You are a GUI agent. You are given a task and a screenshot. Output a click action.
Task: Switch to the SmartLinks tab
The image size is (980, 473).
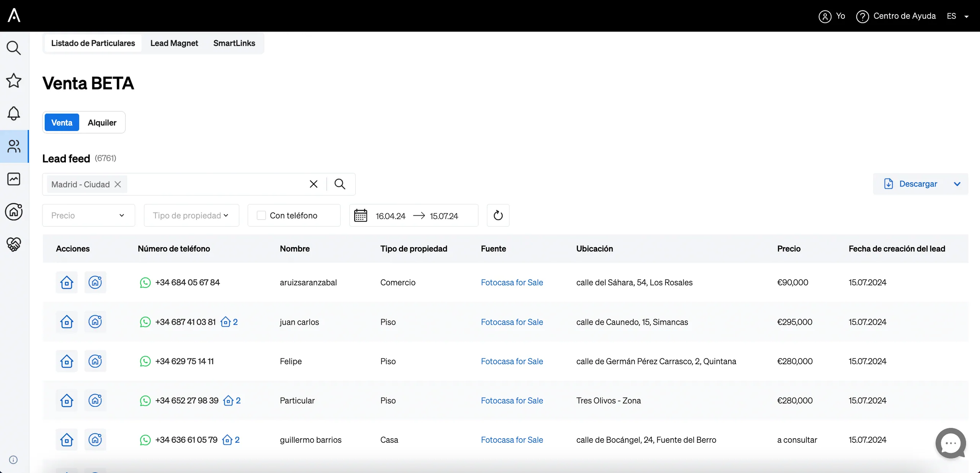234,43
